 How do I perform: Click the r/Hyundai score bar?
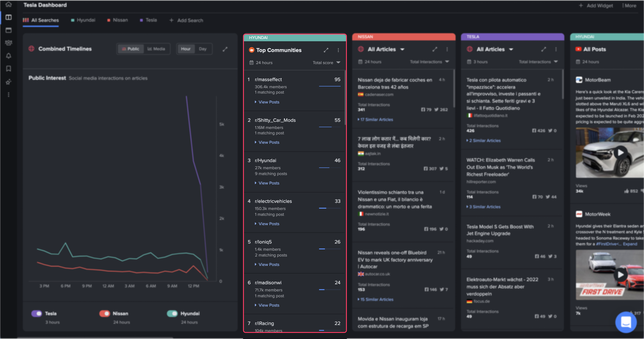pyautogui.click(x=330, y=168)
